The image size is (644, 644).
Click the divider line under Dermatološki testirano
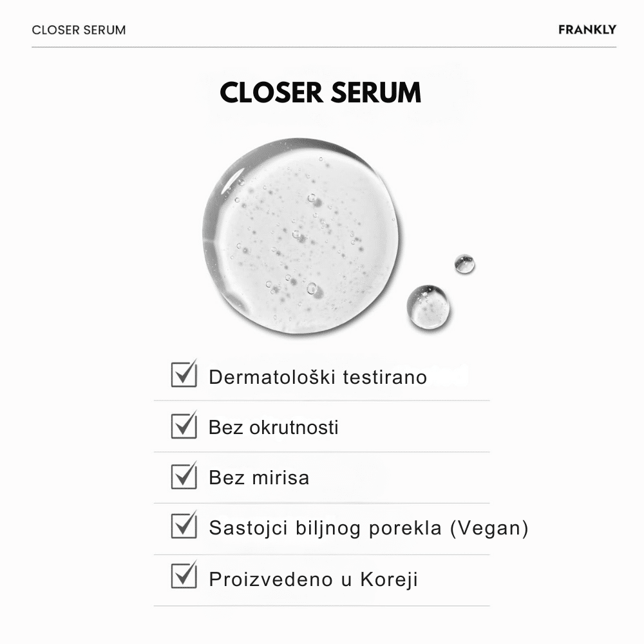321,401
